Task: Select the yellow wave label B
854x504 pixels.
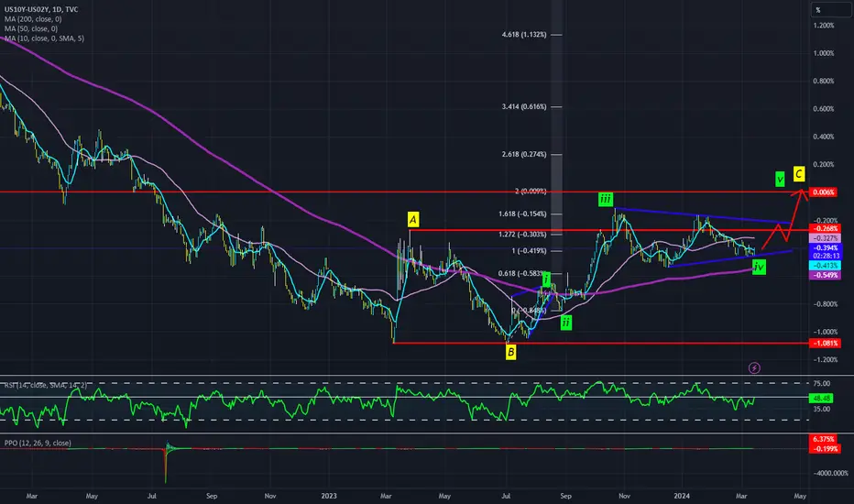Action: (x=510, y=352)
